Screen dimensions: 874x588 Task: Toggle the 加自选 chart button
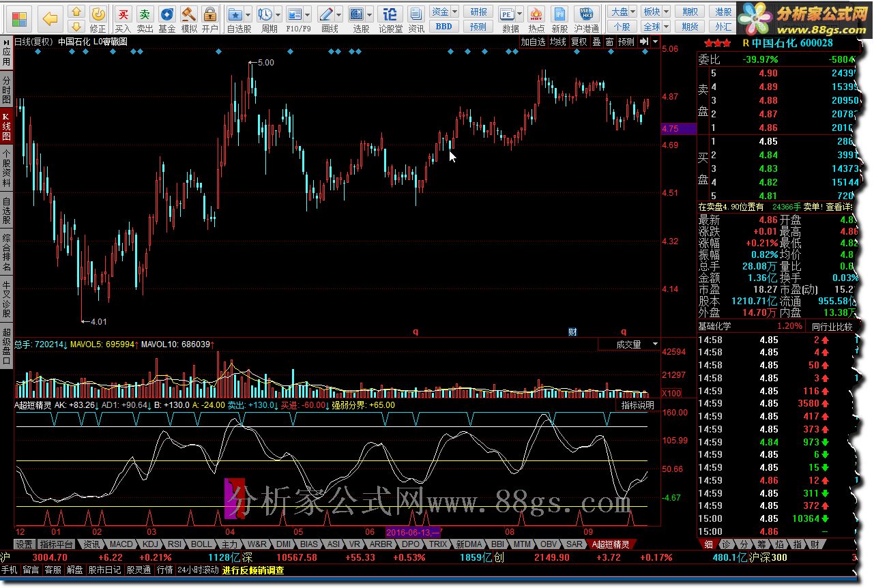[534, 42]
